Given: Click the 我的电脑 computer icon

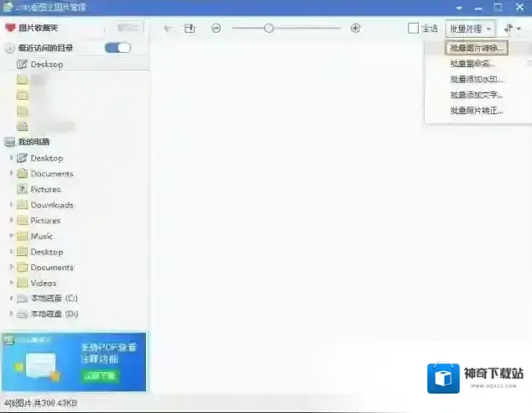Looking at the screenshot, I should pos(10,142).
